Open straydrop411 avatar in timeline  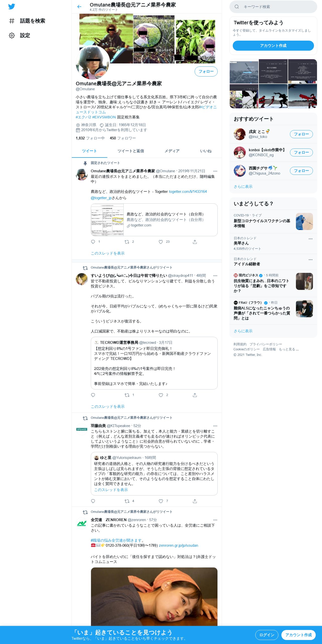click(82, 279)
